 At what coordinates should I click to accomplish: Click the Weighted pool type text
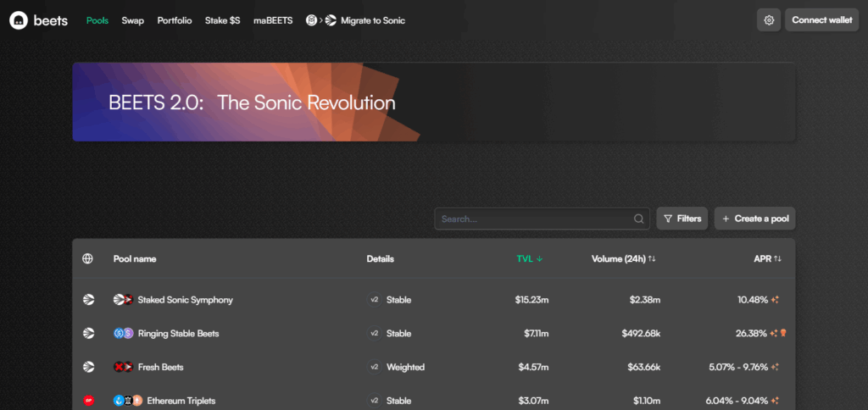point(405,367)
